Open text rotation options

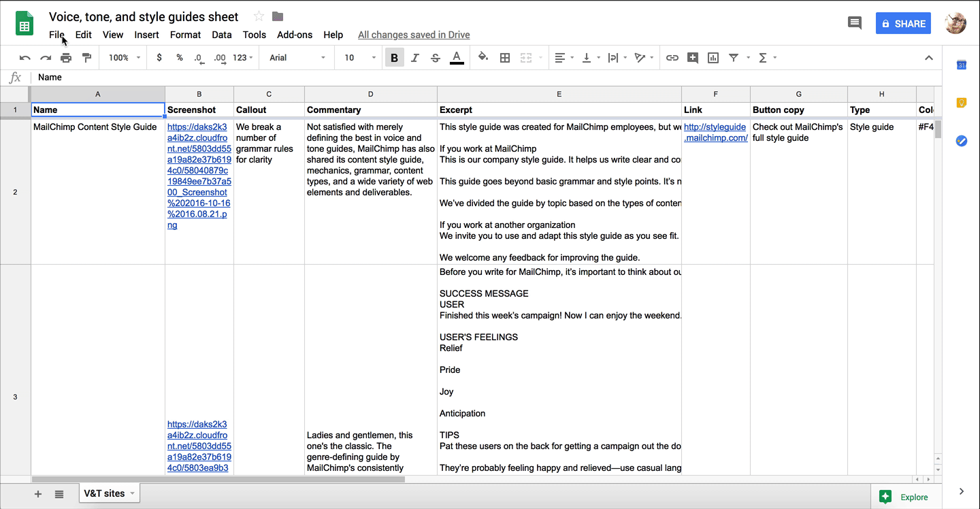point(644,58)
